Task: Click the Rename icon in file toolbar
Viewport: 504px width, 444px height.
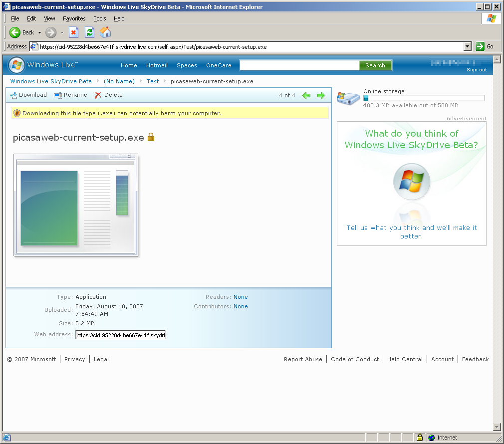Action: click(58, 95)
